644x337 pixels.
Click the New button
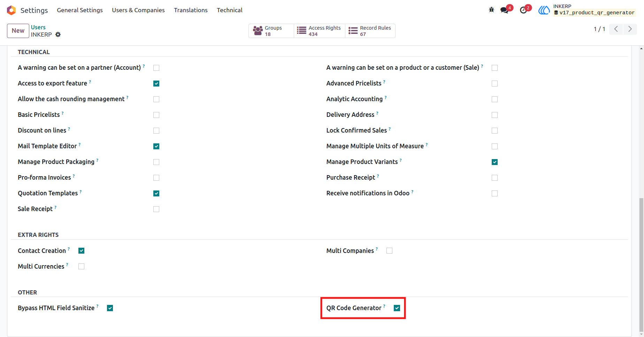coord(18,31)
